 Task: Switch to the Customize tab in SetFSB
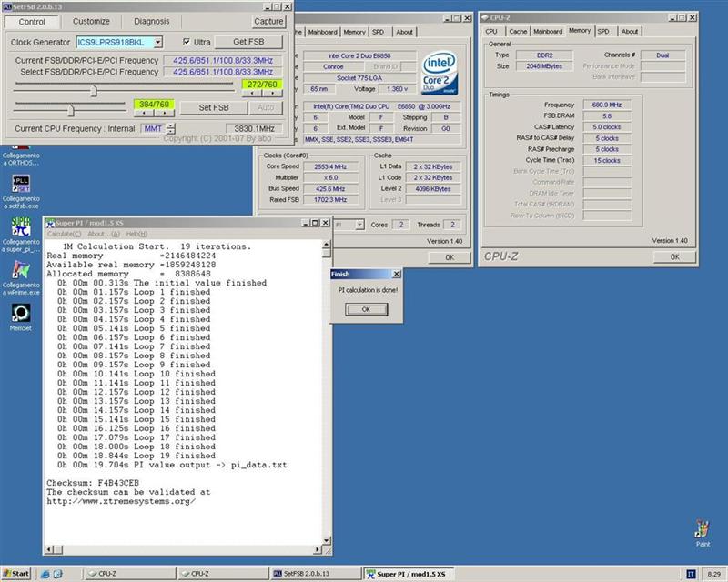pyautogui.click(x=91, y=21)
